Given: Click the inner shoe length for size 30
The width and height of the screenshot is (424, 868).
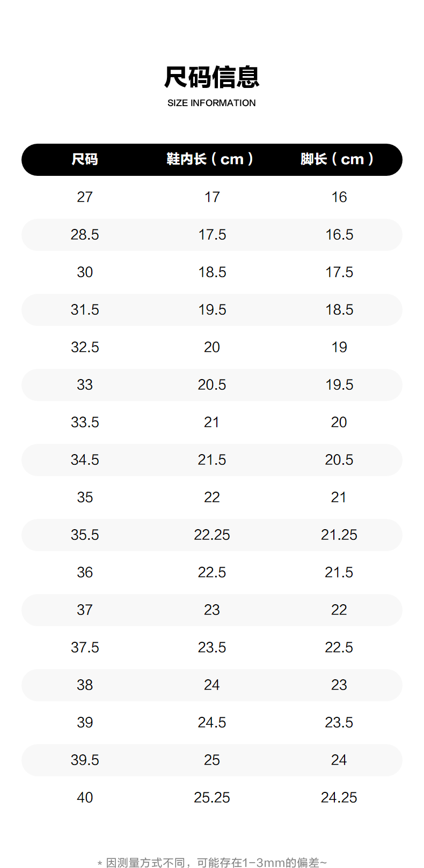Looking at the screenshot, I should pyautogui.click(x=212, y=272).
